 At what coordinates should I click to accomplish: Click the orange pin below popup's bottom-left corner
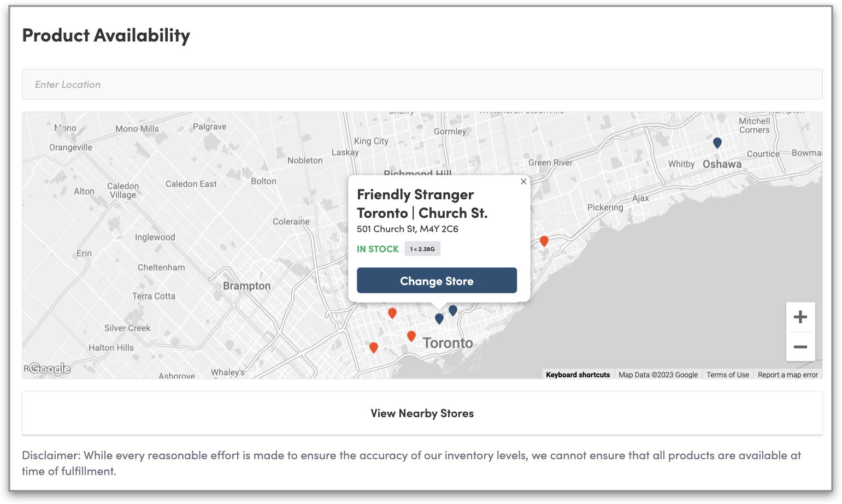pyautogui.click(x=392, y=313)
